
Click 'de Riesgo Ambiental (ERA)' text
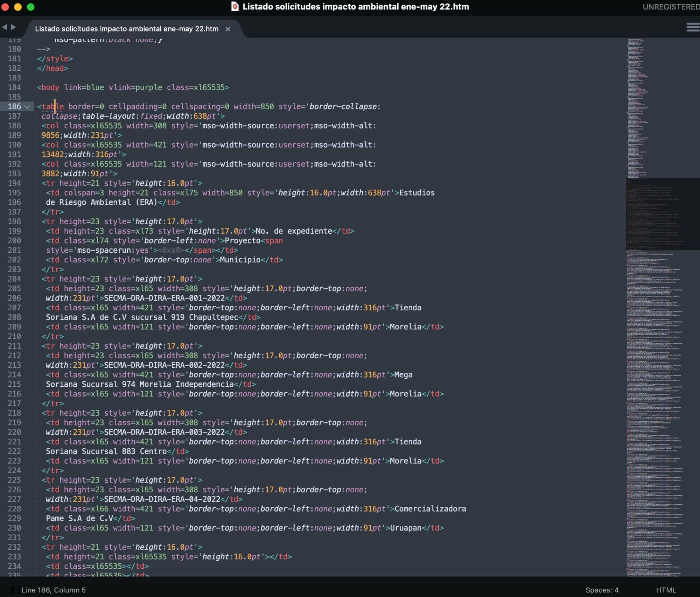101,202
